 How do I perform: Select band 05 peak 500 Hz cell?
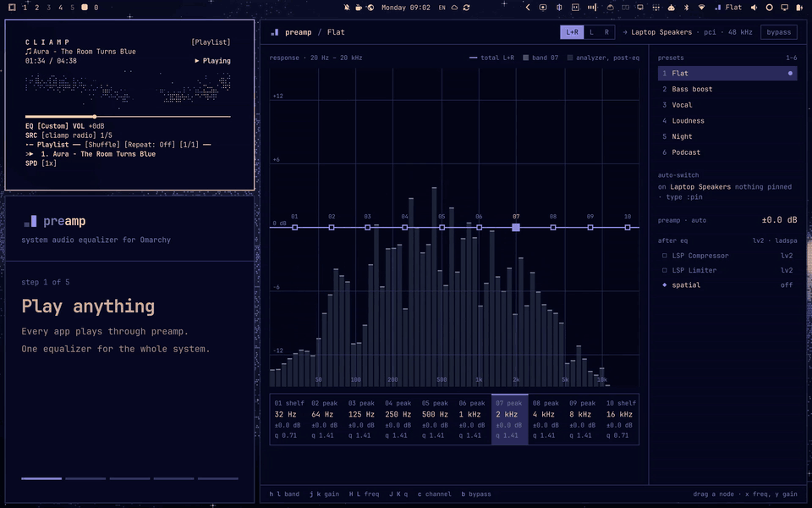tap(436, 419)
